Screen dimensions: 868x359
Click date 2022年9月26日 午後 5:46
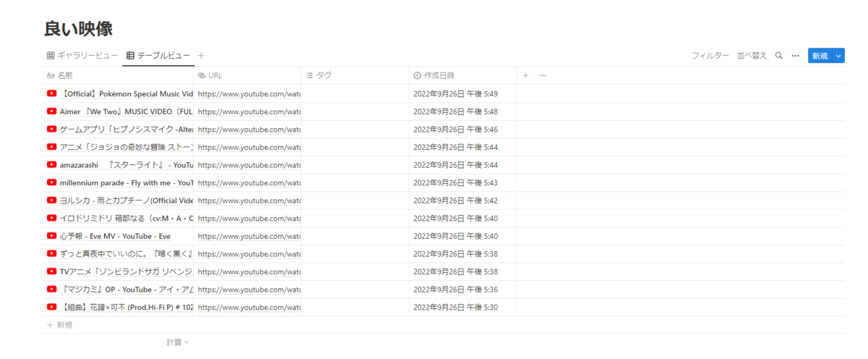pos(455,130)
